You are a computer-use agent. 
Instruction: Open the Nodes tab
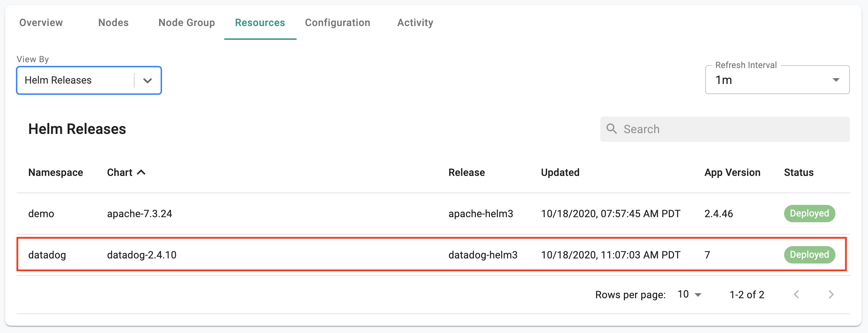113,22
